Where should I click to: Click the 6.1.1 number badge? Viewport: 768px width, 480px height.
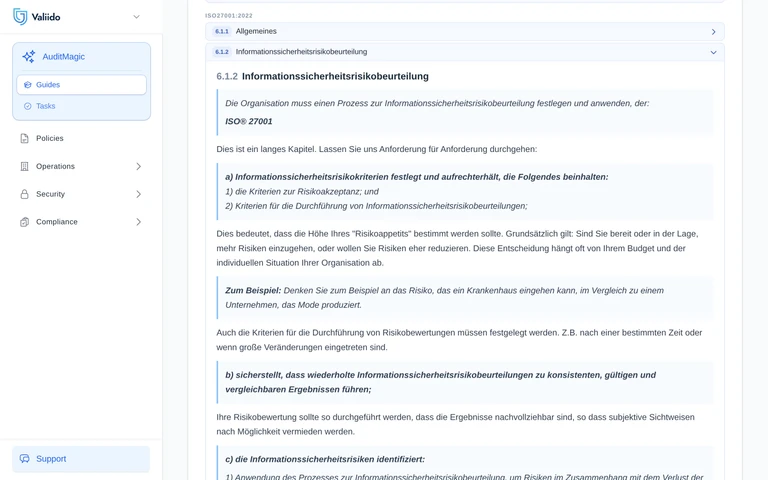pyautogui.click(x=221, y=31)
